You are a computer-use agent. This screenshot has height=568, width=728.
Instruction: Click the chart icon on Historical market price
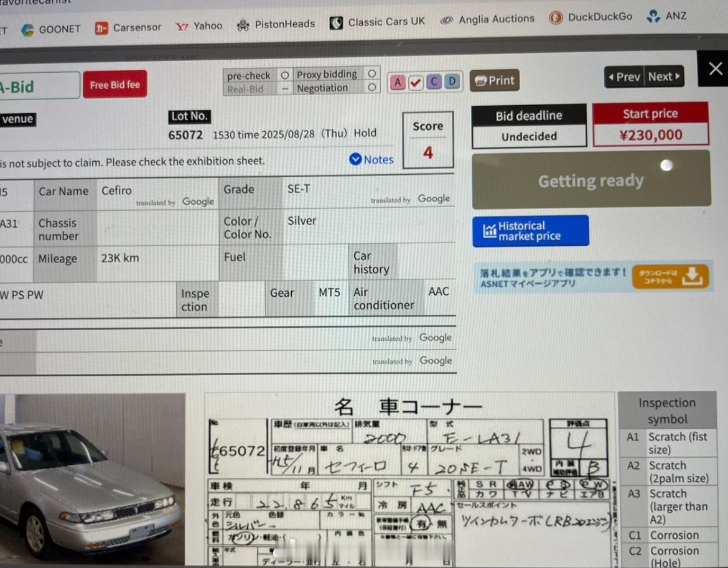[489, 231]
